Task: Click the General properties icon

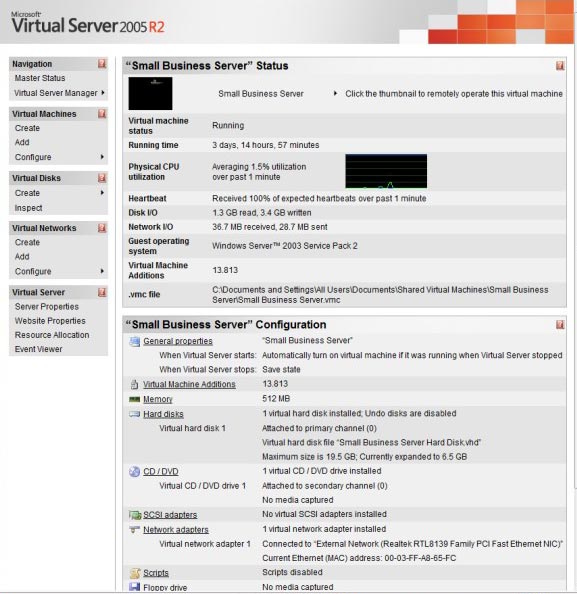Action: 134,341
